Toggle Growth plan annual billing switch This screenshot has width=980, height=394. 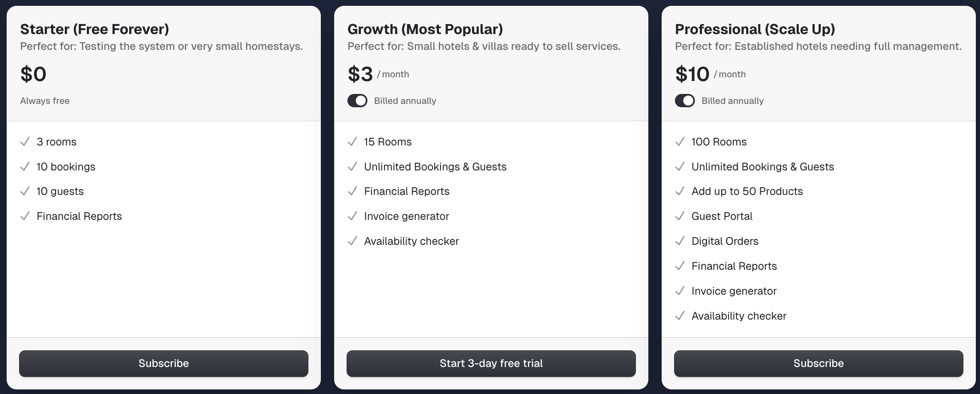pyautogui.click(x=357, y=101)
